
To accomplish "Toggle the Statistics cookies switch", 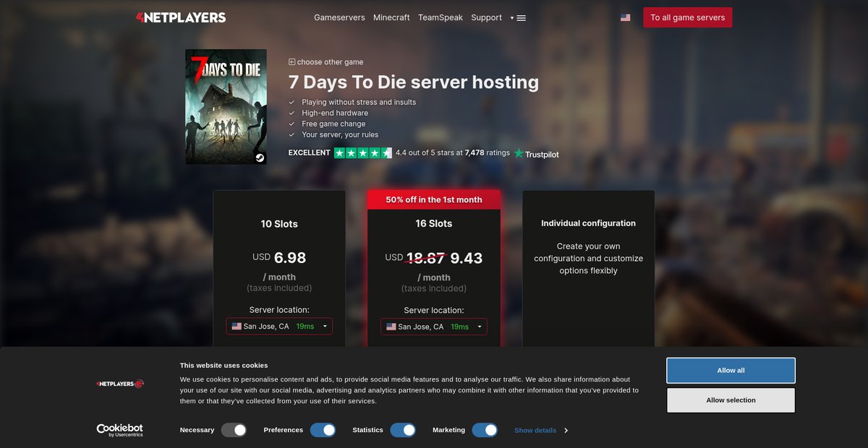I will point(403,430).
